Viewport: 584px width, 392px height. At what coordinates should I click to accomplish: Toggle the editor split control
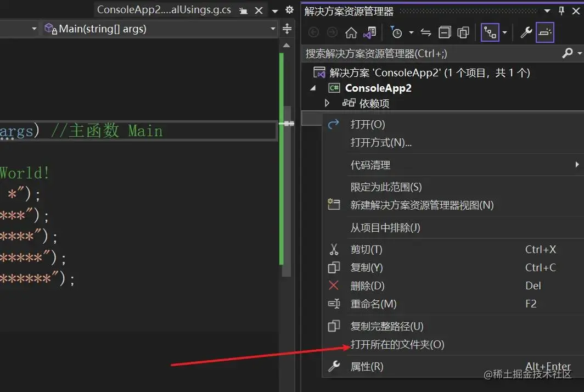pos(287,28)
